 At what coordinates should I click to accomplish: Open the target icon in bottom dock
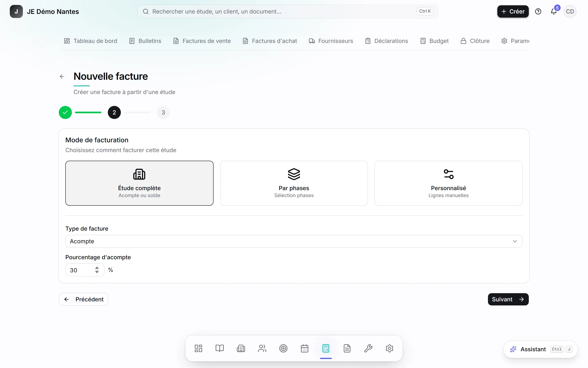283,348
